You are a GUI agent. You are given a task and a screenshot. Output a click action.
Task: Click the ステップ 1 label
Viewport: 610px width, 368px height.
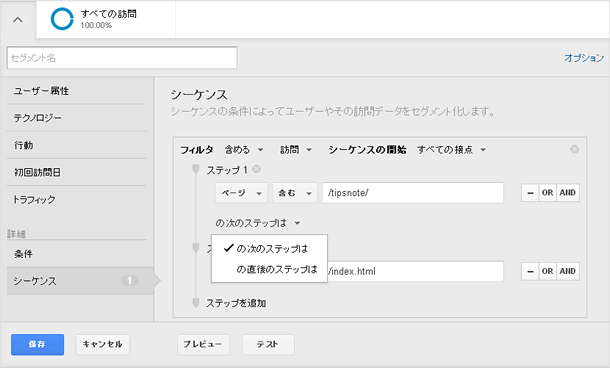click(227, 170)
